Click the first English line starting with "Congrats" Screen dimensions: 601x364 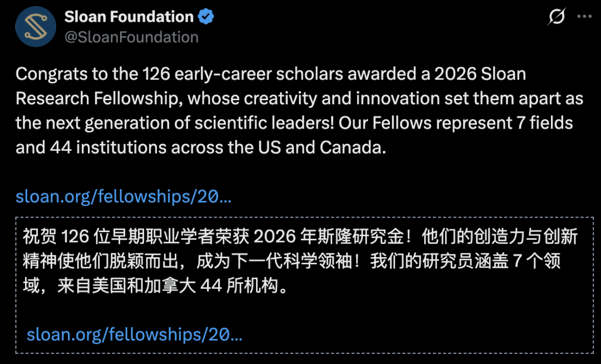click(270, 74)
